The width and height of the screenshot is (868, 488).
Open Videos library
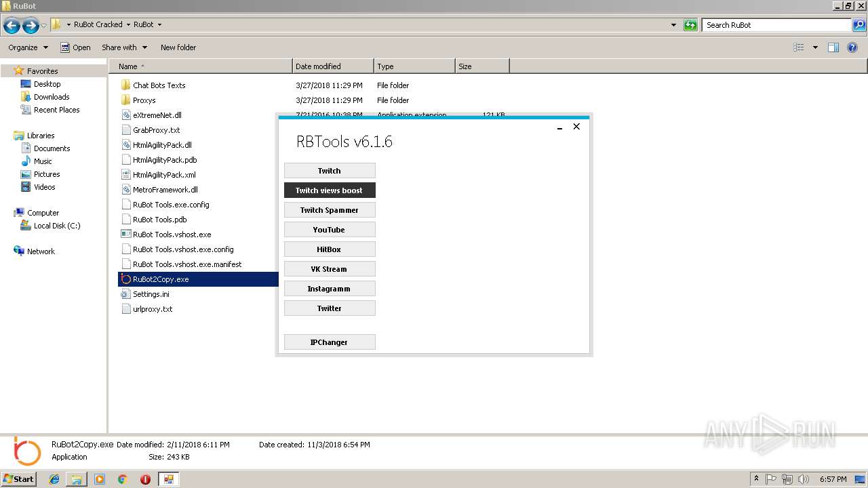[x=44, y=187]
